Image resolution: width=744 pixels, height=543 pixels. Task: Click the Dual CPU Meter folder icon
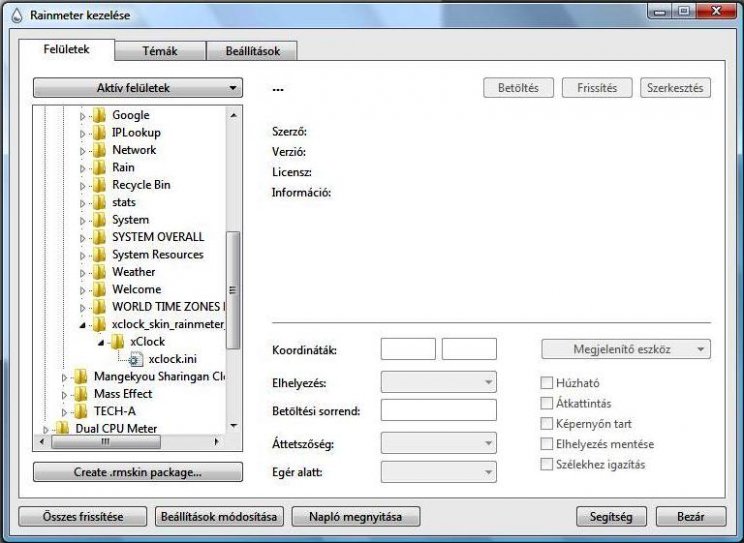pos(62,428)
